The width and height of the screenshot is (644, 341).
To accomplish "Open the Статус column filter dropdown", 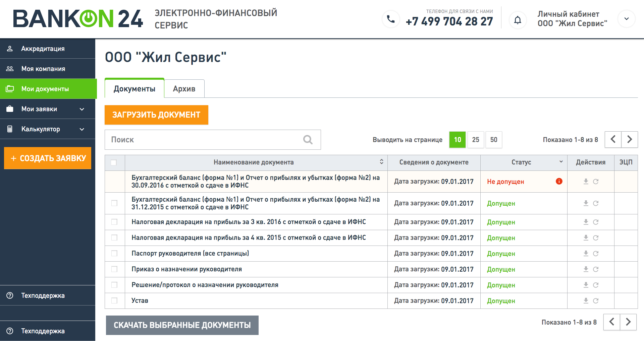I will (561, 162).
